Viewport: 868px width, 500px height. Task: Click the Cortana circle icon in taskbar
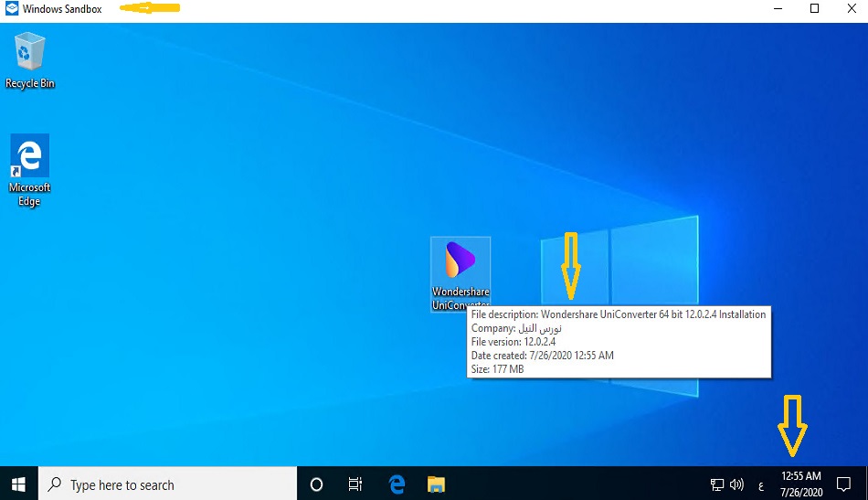[317, 484]
